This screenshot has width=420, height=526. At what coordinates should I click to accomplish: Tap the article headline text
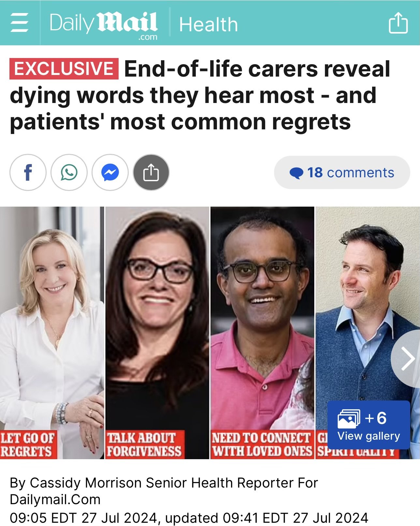pyautogui.click(x=200, y=95)
